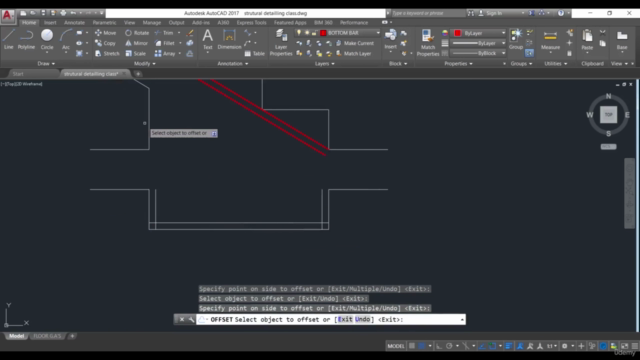This screenshot has height=360, width=640.
Task: Click the Erase tool icon
Action: [x=190, y=33]
